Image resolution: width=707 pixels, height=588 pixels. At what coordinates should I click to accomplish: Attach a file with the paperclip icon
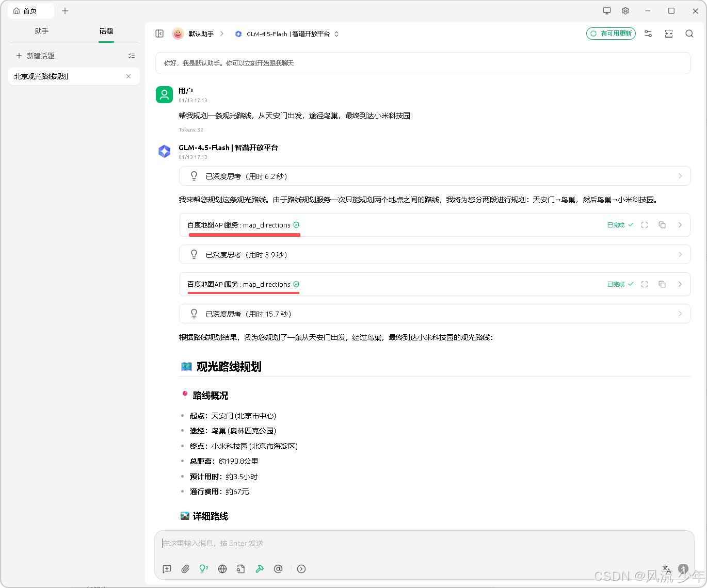185,569
